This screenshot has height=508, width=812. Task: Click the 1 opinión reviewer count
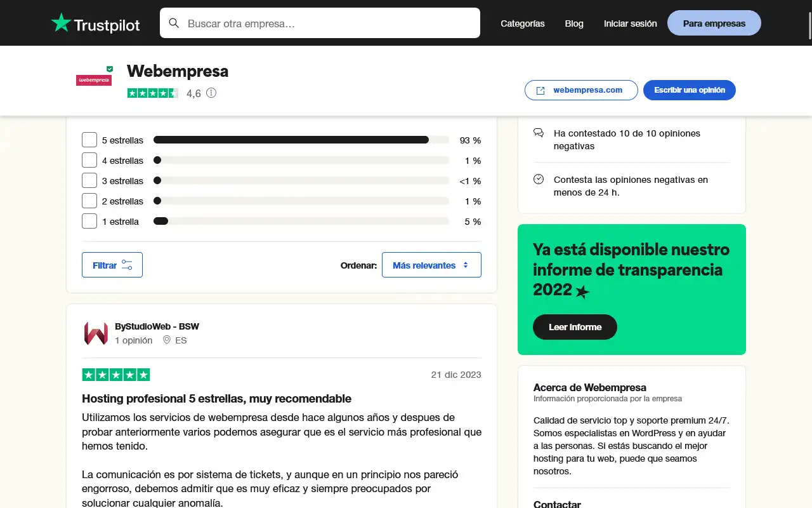click(x=134, y=340)
